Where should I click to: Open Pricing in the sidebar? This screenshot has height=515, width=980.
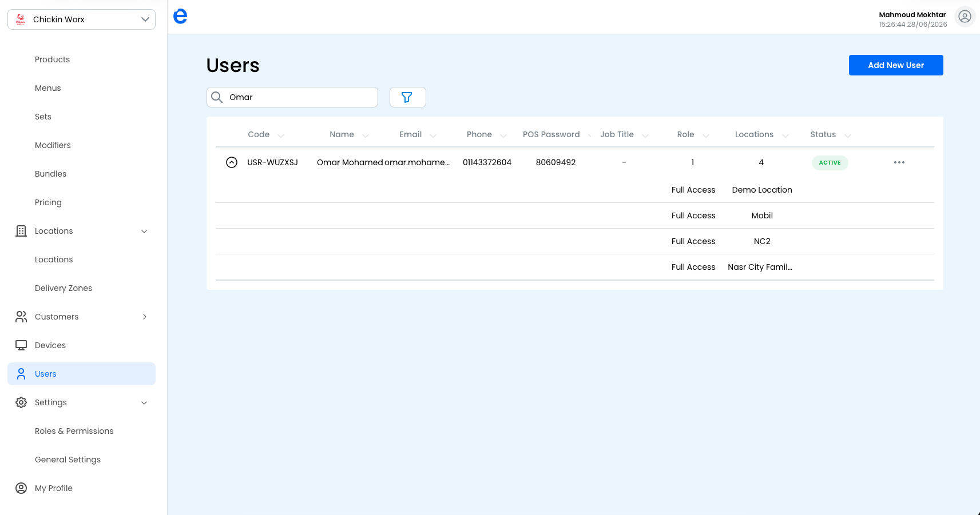pos(48,202)
